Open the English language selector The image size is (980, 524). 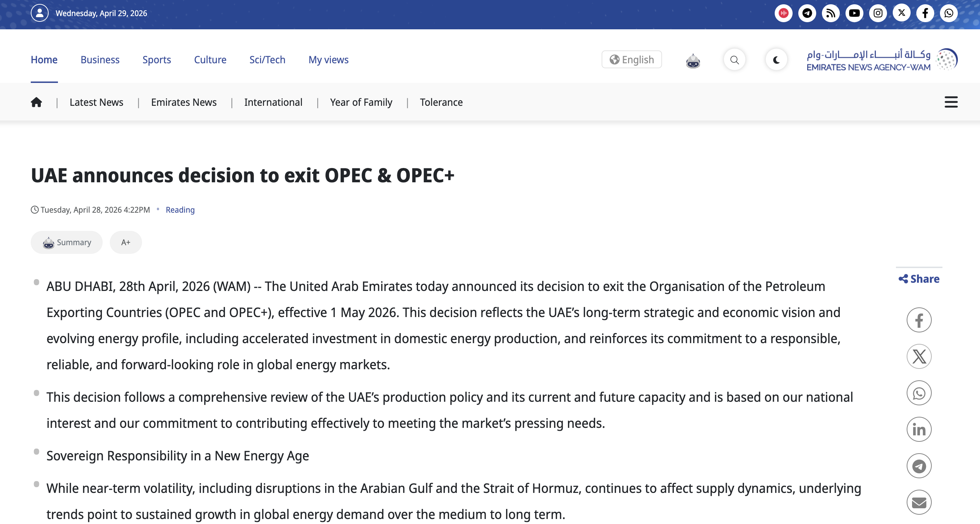coord(632,60)
